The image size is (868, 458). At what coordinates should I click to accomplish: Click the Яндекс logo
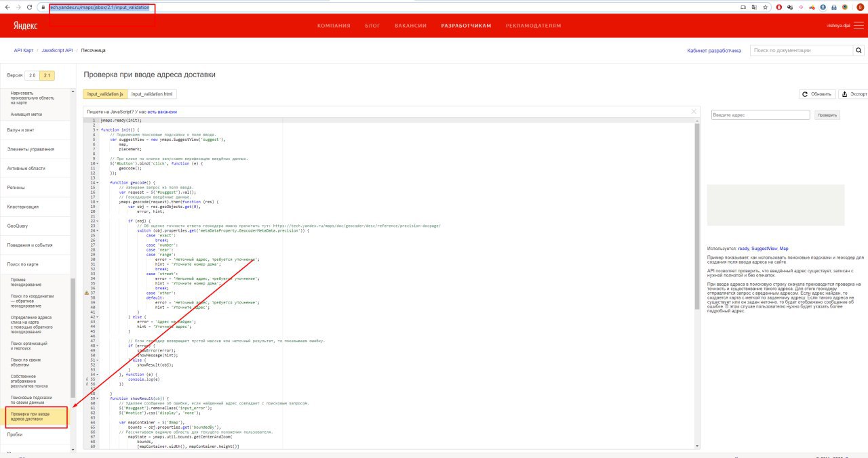(25, 25)
